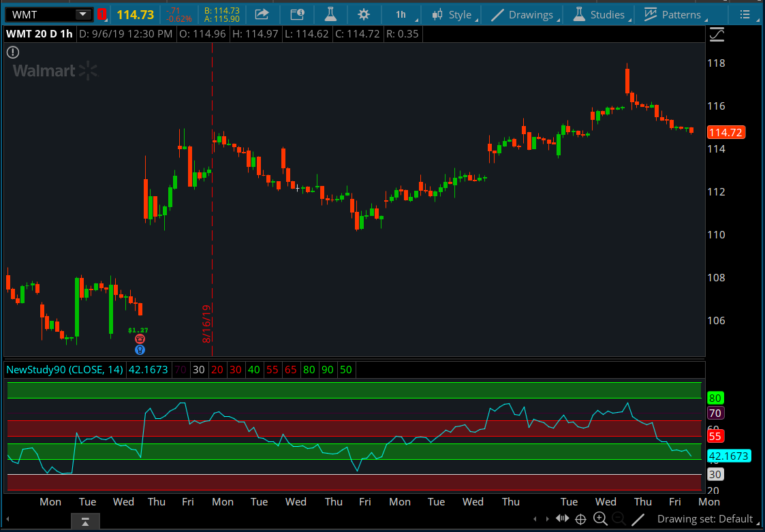Open the list options menu icon
The image size is (765, 532).
coord(745,14)
